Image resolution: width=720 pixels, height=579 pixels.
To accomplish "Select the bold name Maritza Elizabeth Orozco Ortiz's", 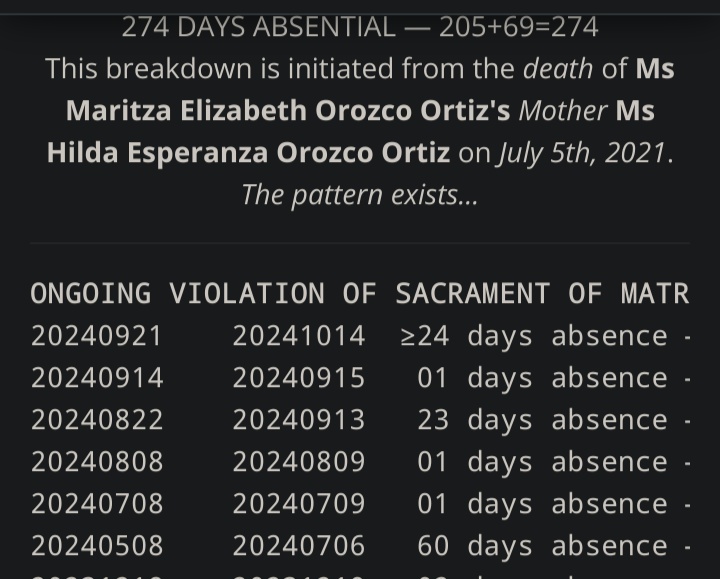I will click(288, 111).
